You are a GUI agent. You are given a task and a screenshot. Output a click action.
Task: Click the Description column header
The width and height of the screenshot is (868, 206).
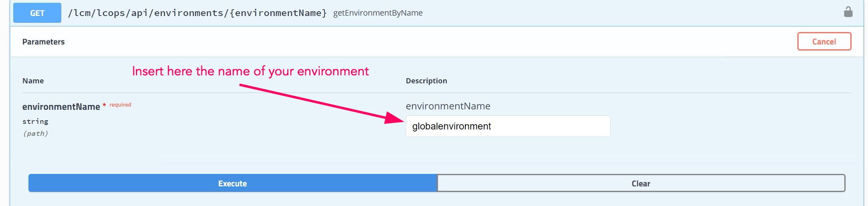tap(426, 81)
